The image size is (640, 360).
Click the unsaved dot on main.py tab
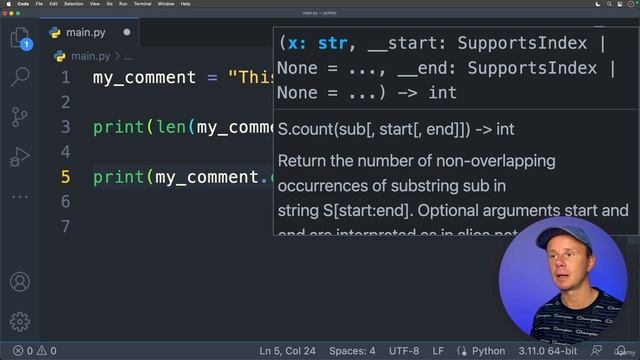[127, 32]
